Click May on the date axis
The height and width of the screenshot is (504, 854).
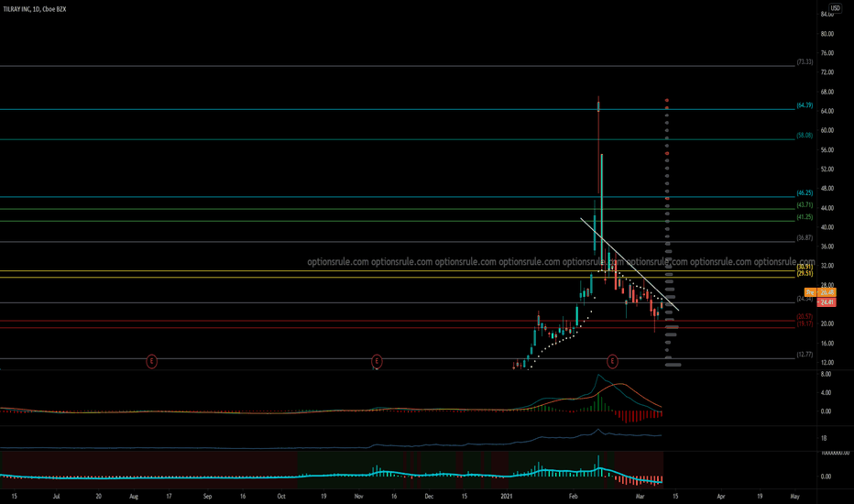click(x=794, y=497)
